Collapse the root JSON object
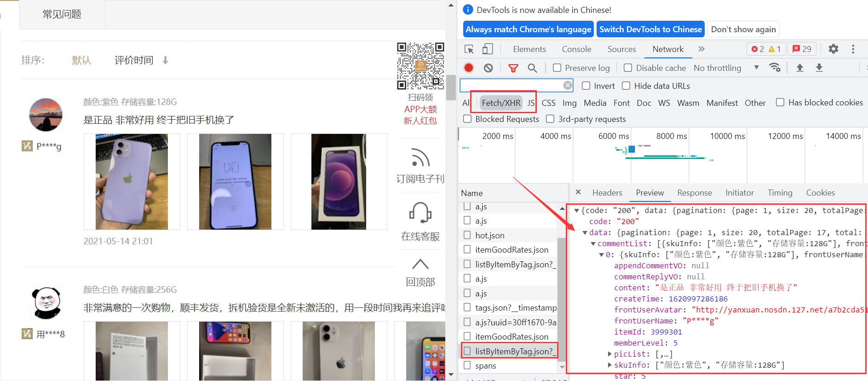Image resolution: width=868 pixels, height=381 pixels. 576,210
